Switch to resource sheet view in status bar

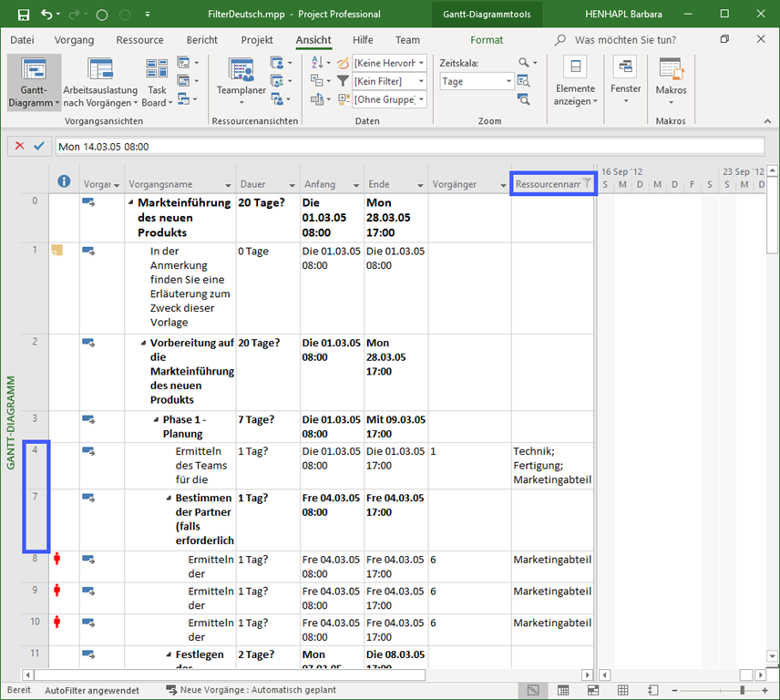point(622,690)
